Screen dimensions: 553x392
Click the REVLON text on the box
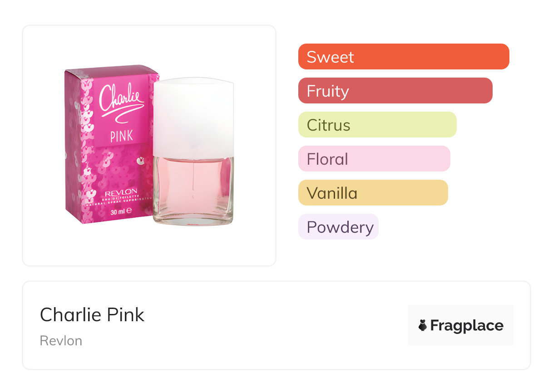(122, 194)
